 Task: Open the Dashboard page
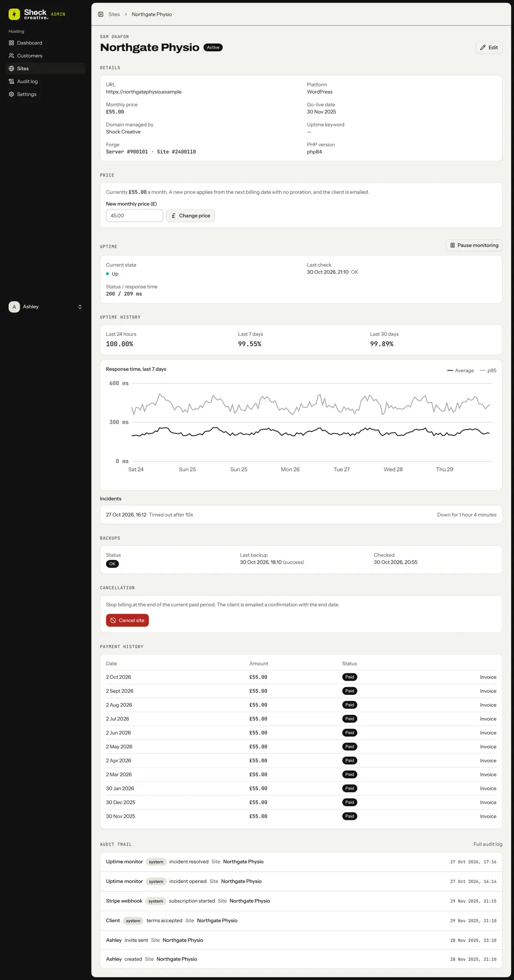coord(46,43)
